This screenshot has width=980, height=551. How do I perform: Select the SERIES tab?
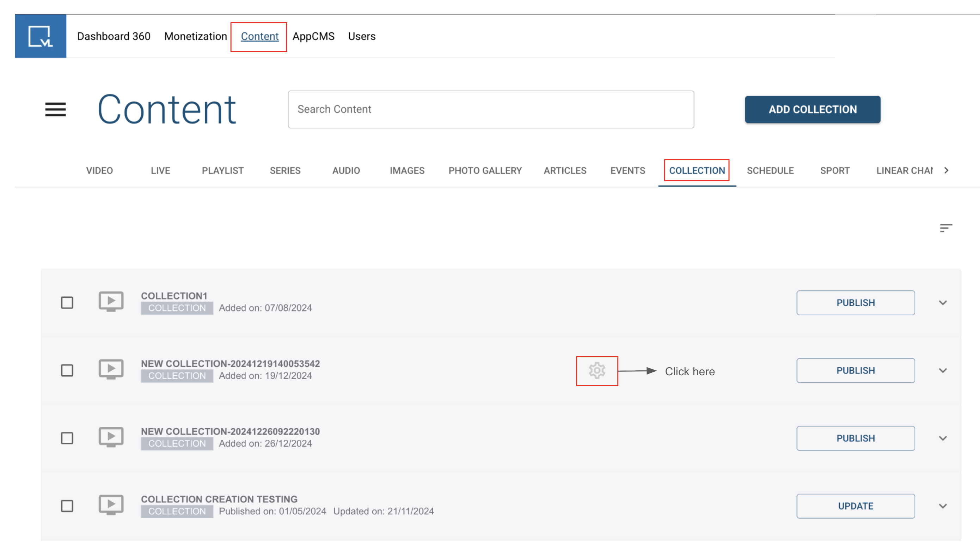pyautogui.click(x=285, y=171)
